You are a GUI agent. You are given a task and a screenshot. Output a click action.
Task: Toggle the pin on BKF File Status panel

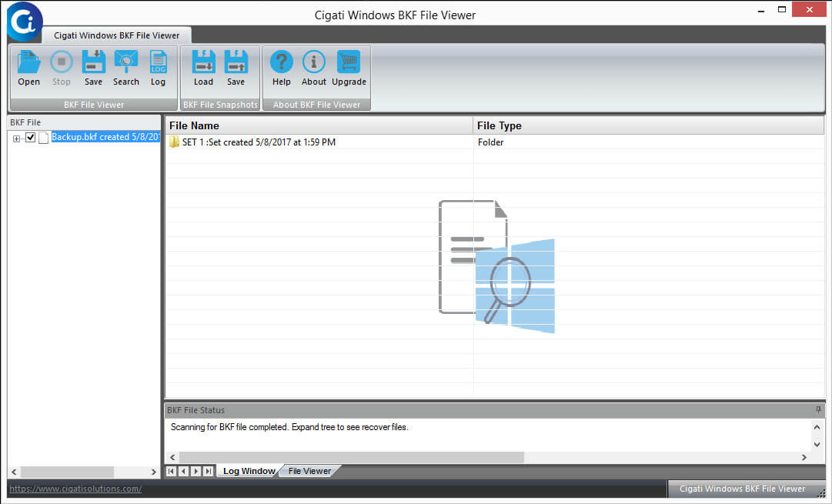[x=817, y=410]
